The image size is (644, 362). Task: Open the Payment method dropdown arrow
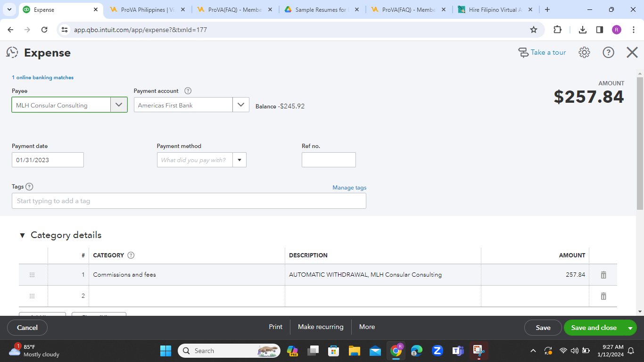pos(239,160)
